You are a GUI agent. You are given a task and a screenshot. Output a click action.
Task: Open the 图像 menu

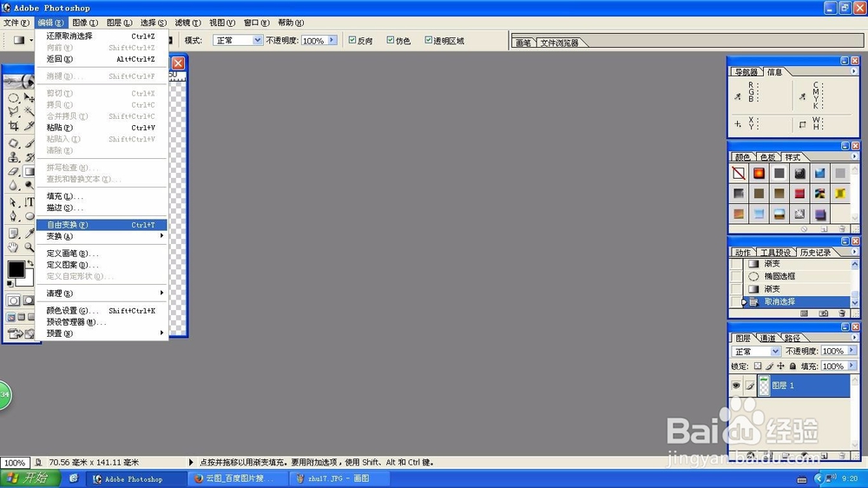point(85,23)
